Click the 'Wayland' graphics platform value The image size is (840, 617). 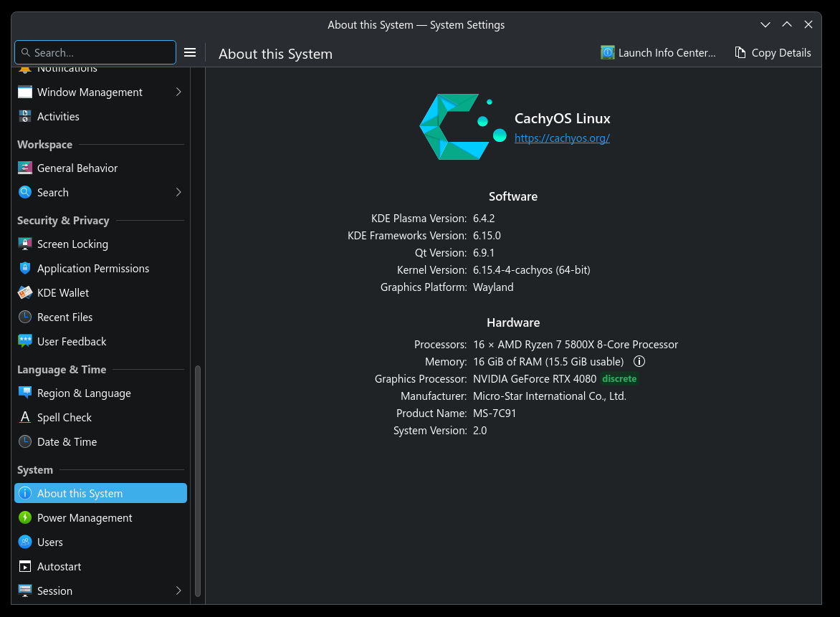(x=493, y=287)
